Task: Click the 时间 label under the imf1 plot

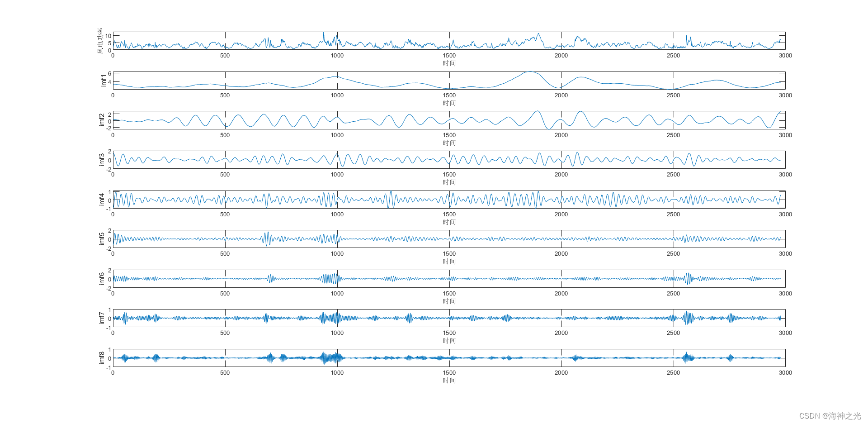Action: 449,103
